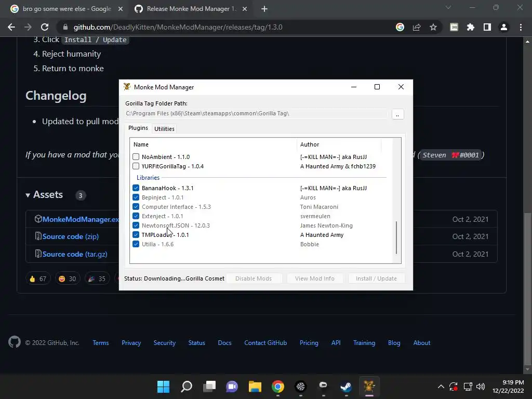Open Task View on taskbar

pyautogui.click(x=209, y=387)
